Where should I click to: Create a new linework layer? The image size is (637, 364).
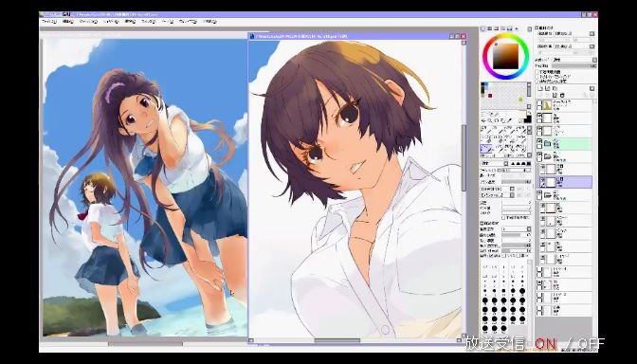[548, 88]
